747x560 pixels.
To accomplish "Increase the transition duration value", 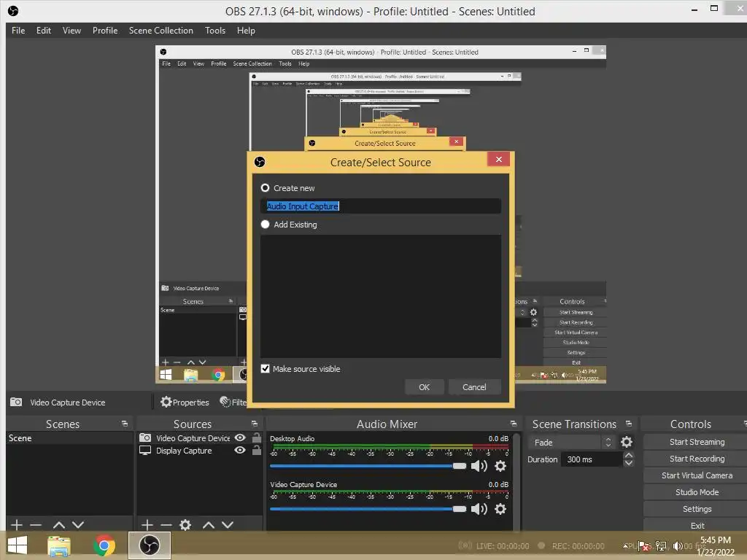I will pyautogui.click(x=629, y=456).
